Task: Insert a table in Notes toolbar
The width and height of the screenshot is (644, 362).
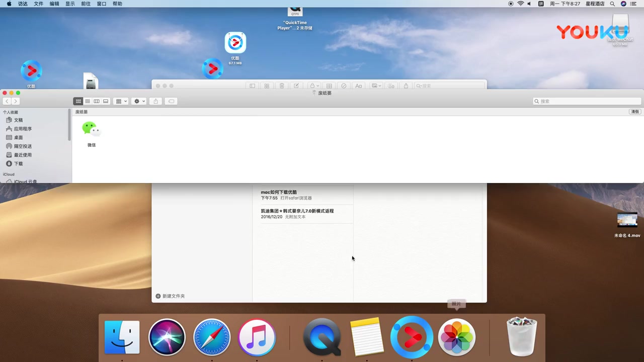Action: [329, 86]
